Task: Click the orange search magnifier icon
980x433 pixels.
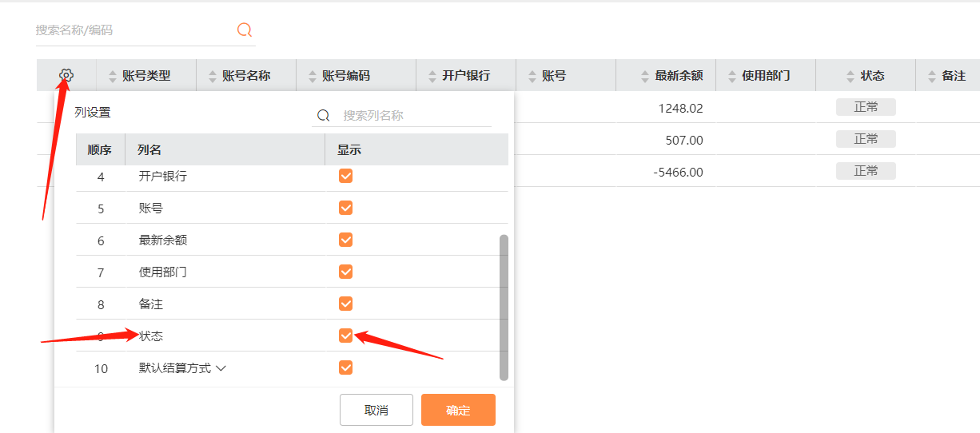Action: coord(245,30)
